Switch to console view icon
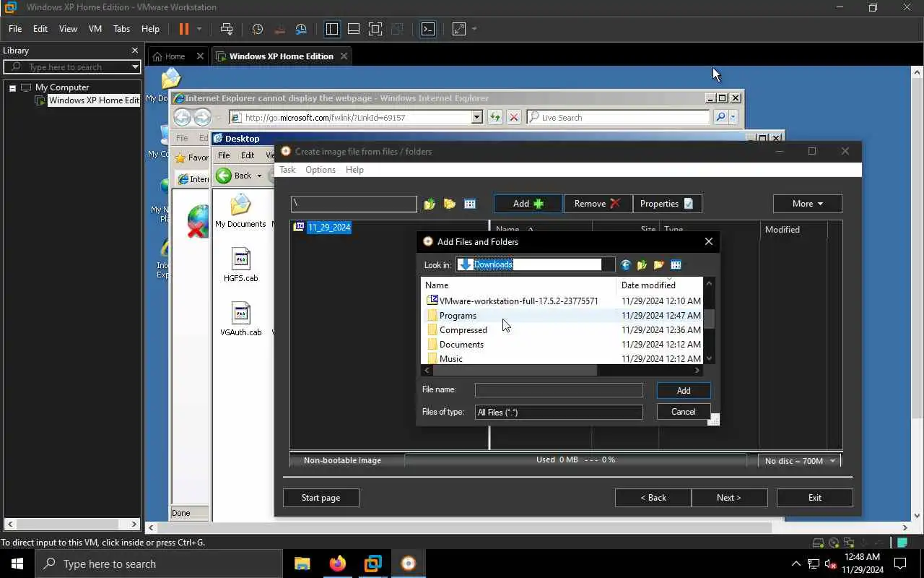This screenshot has height=578, width=924. point(428,29)
